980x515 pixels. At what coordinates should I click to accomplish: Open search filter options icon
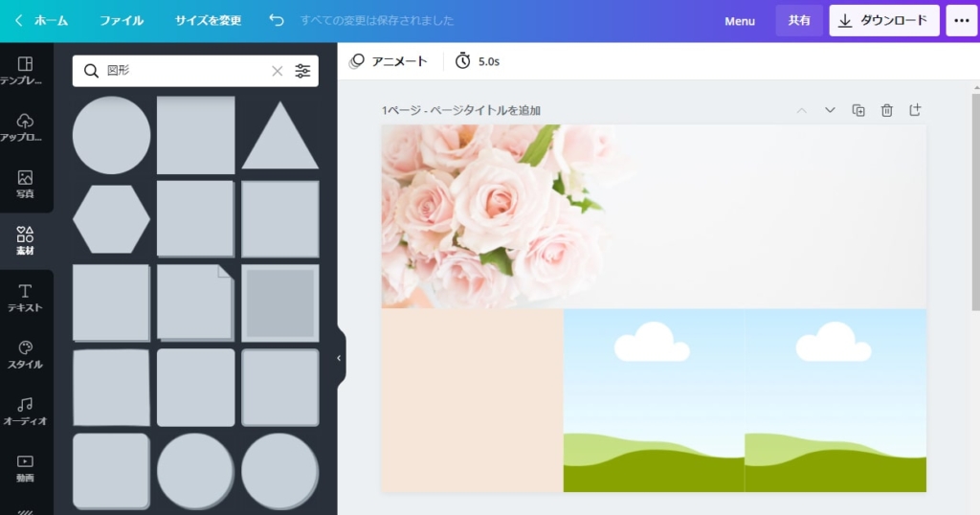(x=302, y=71)
